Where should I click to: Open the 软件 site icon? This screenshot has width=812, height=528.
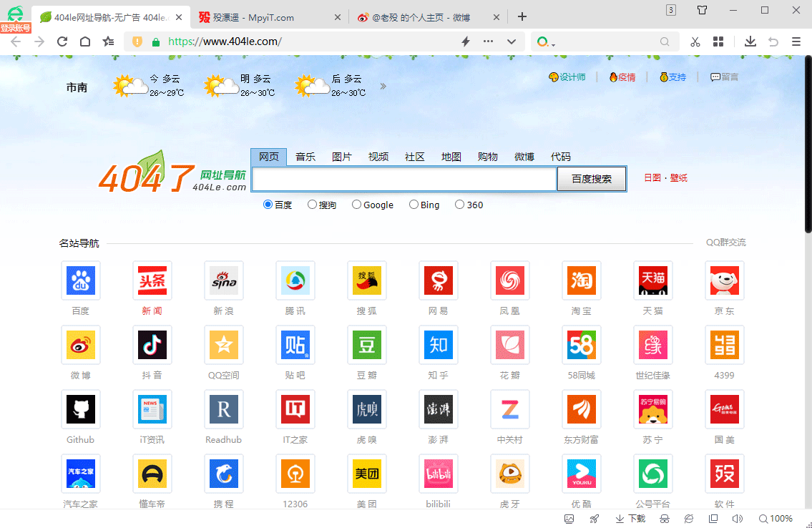724,473
